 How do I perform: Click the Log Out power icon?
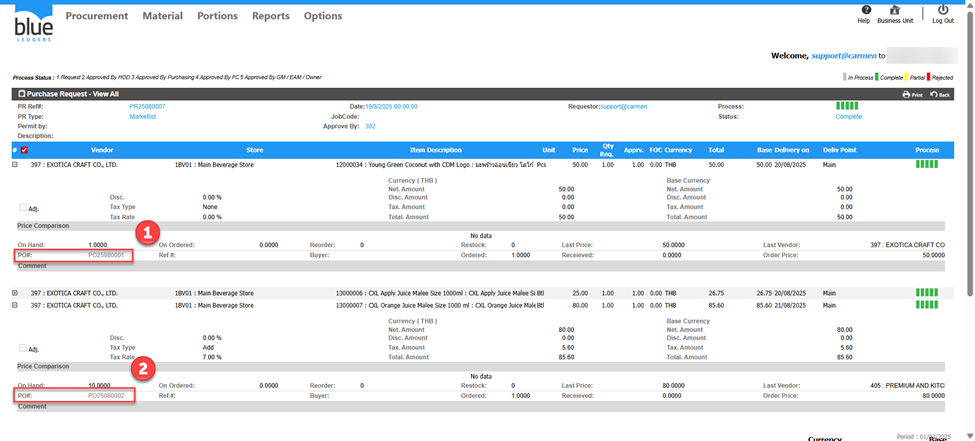pos(942,10)
